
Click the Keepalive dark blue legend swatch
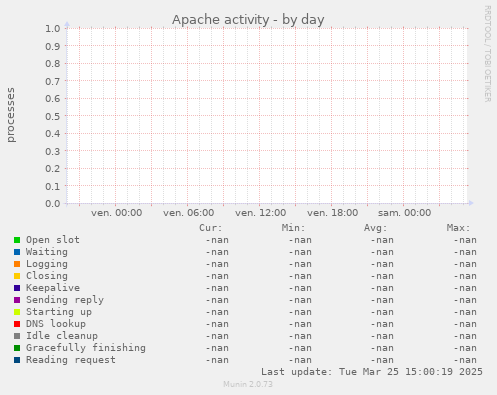pyautogui.click(x=17, y=288)
